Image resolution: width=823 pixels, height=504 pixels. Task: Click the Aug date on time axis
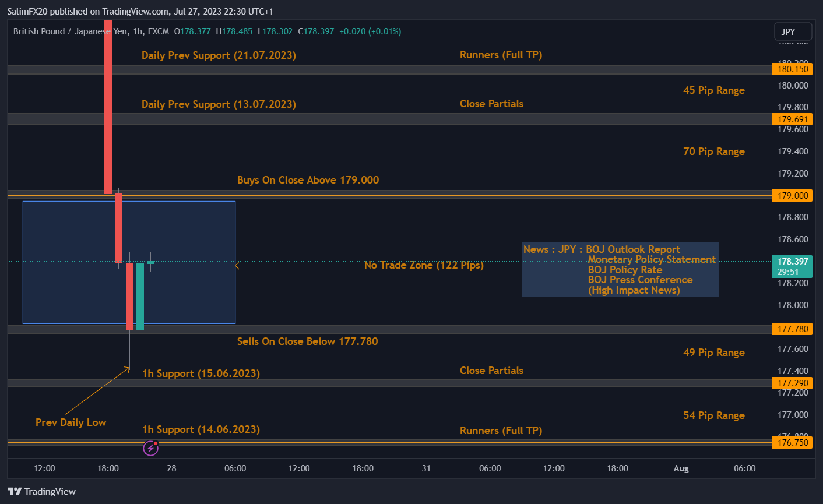681,468
